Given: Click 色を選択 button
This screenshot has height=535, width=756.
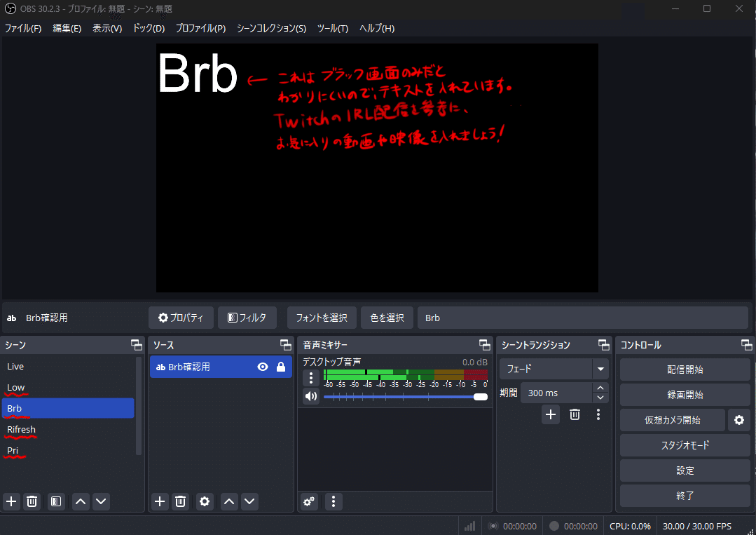Looking at the screenshot, I should tap(387, 318).
